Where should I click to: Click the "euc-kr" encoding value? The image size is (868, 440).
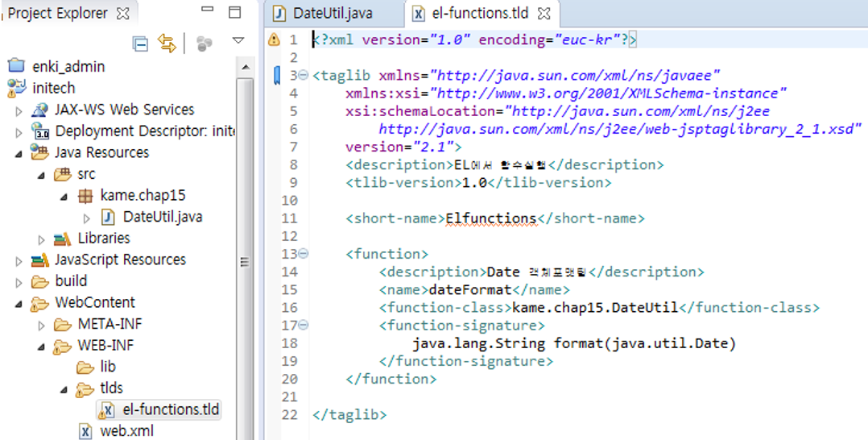586,40
